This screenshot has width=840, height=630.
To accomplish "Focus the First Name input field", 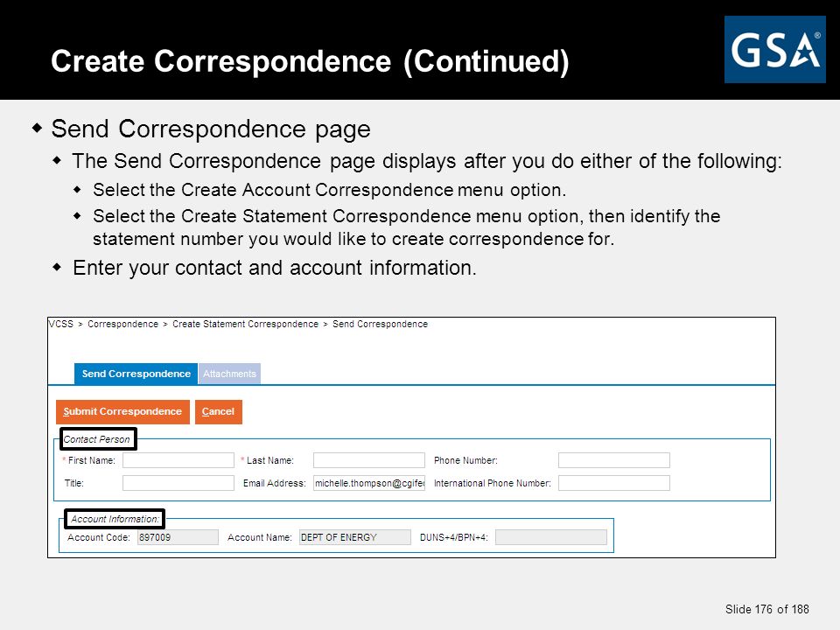I will coord(178,460).
